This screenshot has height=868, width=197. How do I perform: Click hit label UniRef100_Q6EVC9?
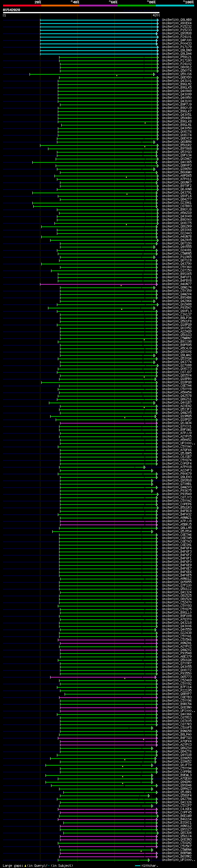coord(177,139)
